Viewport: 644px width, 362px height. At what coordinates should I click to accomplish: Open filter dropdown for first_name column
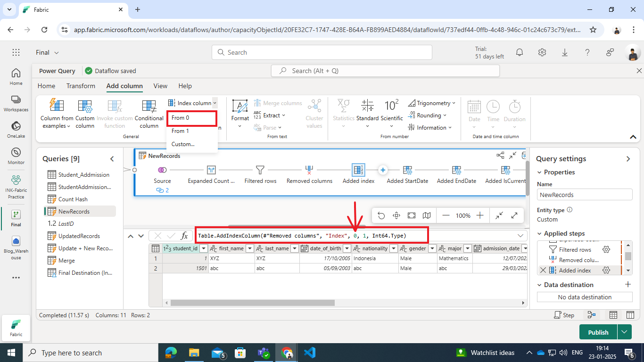pyautogui.click(x=250, y=248)
